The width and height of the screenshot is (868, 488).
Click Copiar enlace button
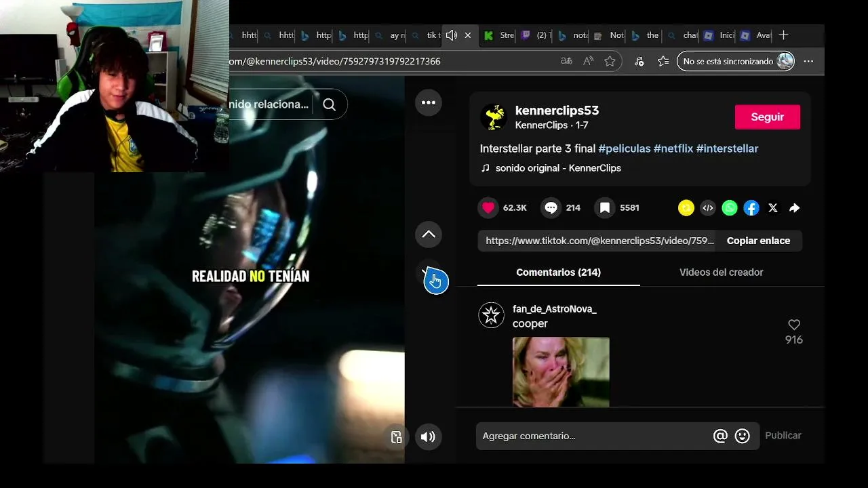758,241
